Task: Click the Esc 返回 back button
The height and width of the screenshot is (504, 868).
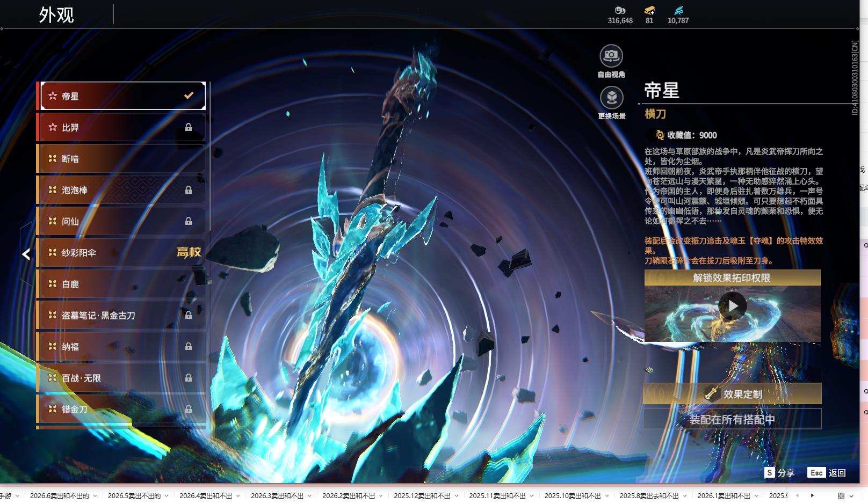Action: [827, 473]
